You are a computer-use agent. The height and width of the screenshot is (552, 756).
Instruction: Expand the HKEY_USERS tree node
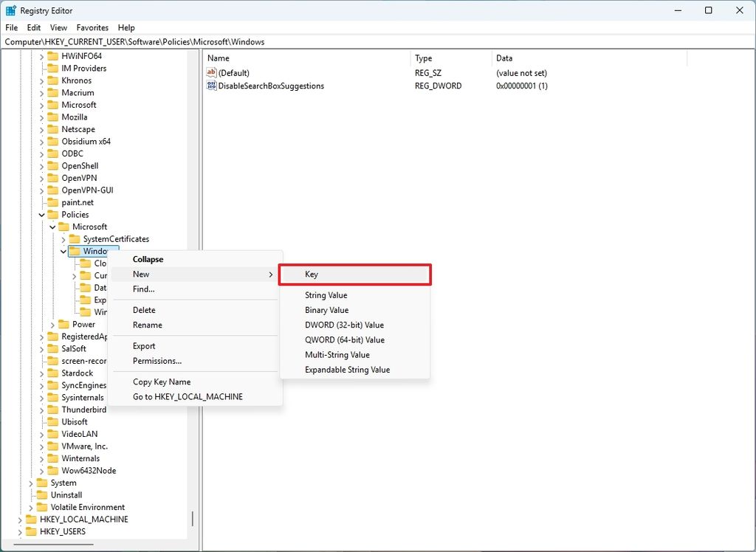point(19,531)
